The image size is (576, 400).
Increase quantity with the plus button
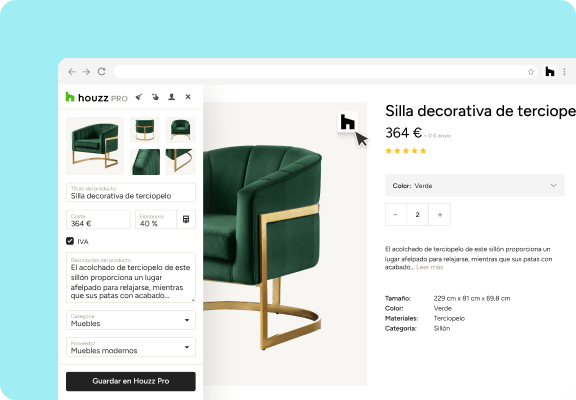440,215
